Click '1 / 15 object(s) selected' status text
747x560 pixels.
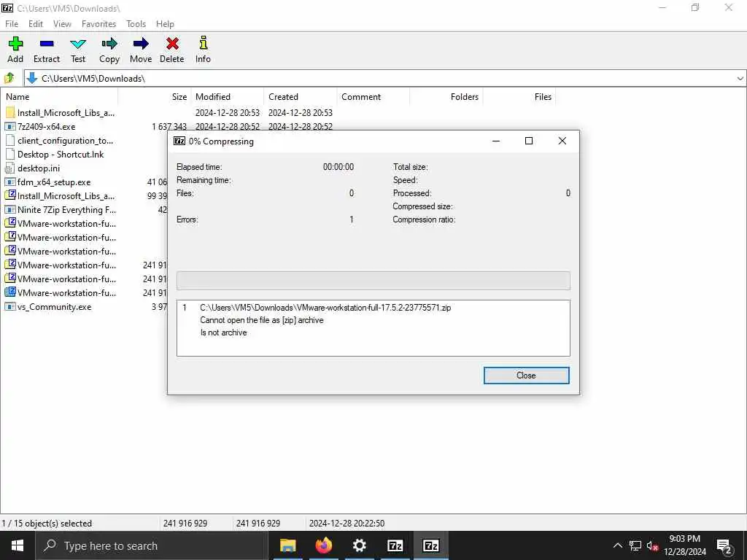[x=47, y=524]
